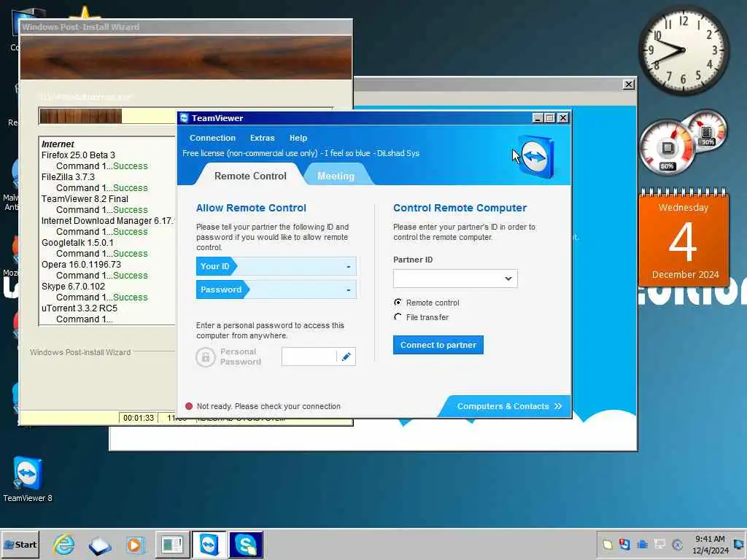
Task: Expand Computers & Contacts panel
Action: [508, 406]
